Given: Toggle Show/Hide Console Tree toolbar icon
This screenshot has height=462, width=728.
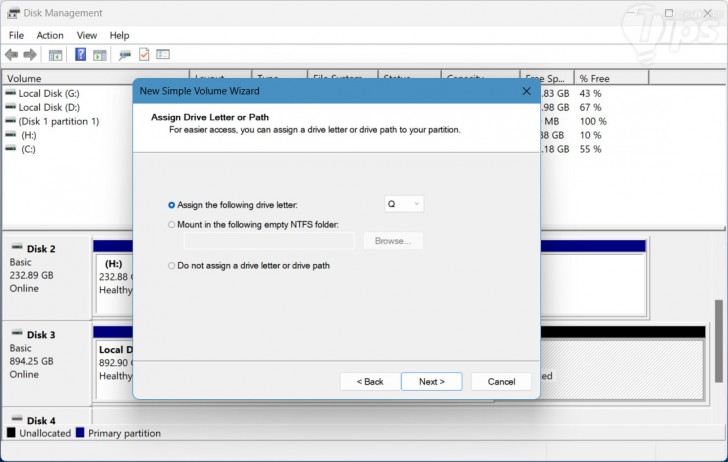Looking at the screenshot, I should [x=55, y=55].
